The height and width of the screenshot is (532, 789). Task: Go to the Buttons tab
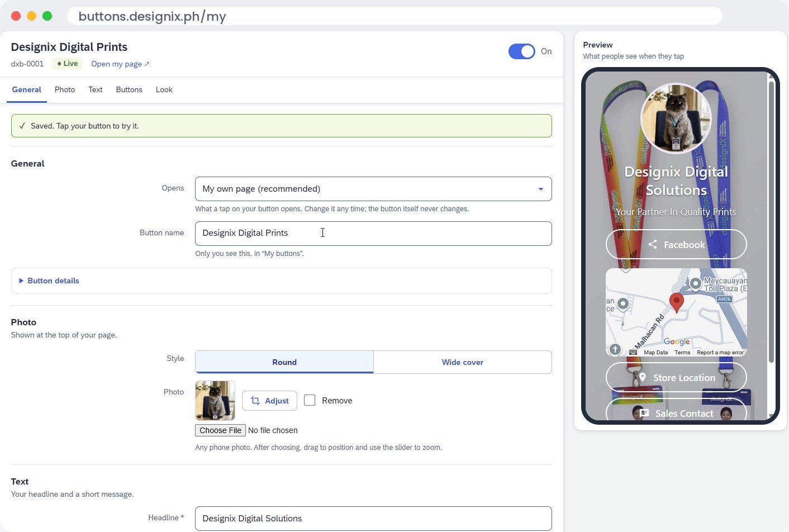coord(129,89)
